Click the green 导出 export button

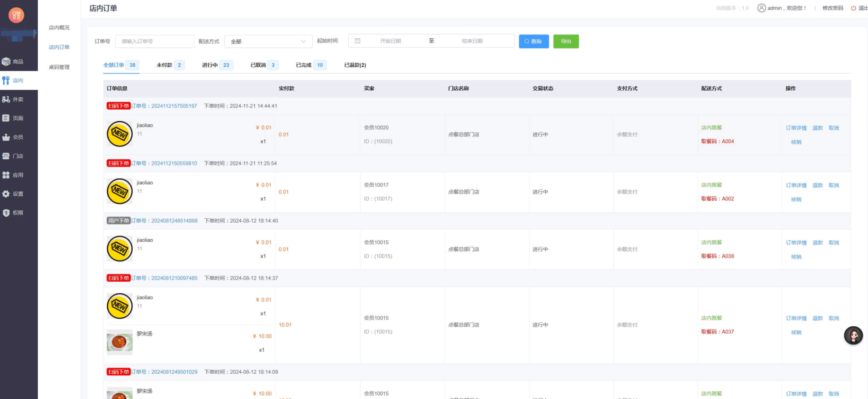point(566,41)
